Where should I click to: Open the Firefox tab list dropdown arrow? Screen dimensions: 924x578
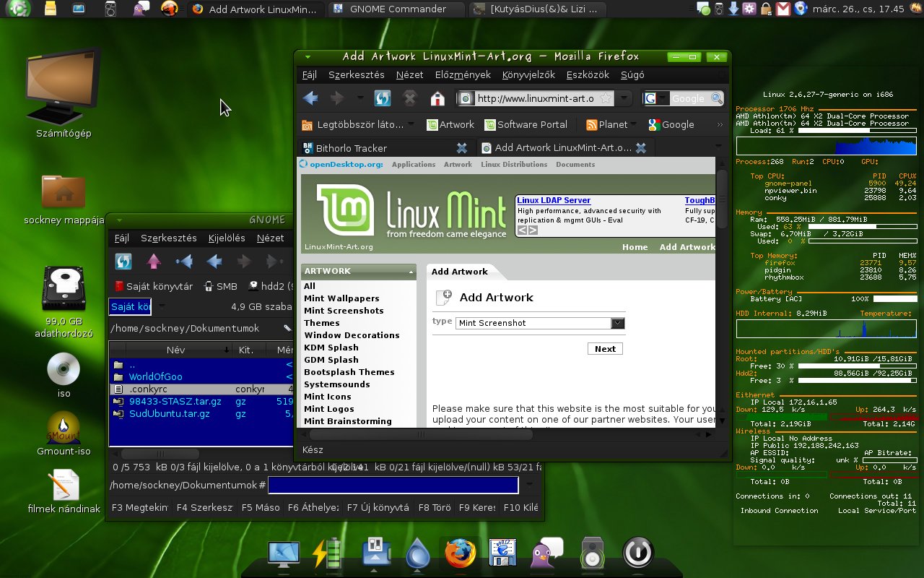(x=719, y=147)
